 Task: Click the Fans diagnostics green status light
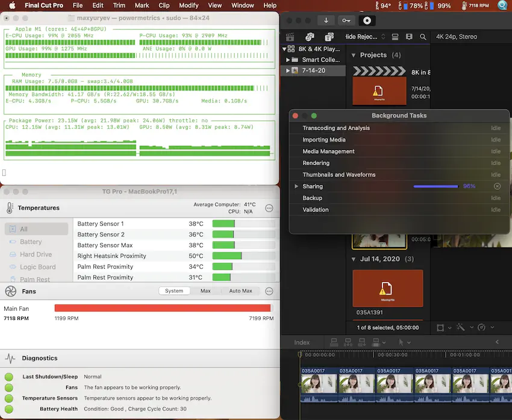[9, 387]
